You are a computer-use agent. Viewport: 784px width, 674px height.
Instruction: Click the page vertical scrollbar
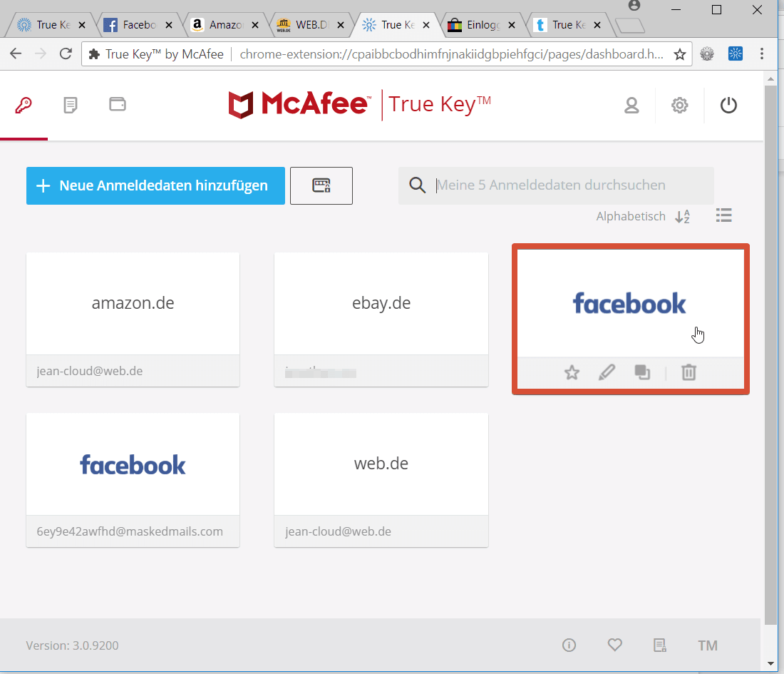pyautogui.click(x=770, y=355)
